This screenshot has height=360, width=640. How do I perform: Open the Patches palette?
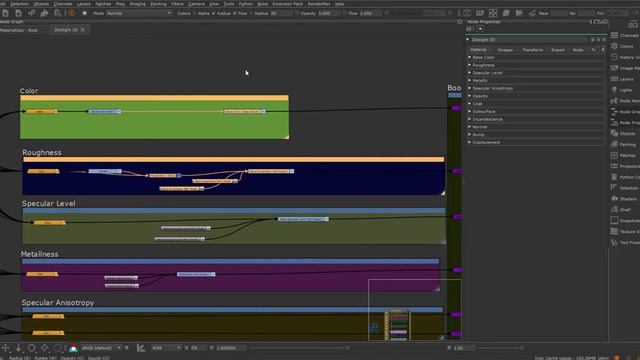click(624, 155)
